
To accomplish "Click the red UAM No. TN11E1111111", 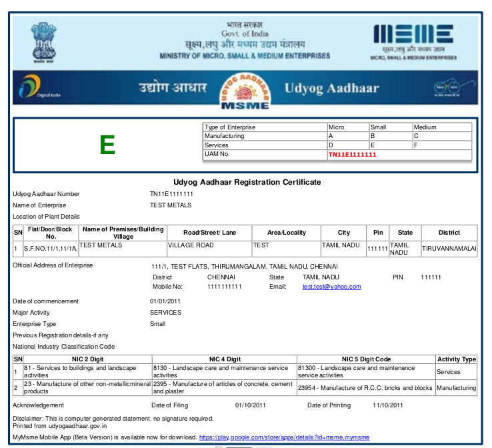I will point(352,155).
